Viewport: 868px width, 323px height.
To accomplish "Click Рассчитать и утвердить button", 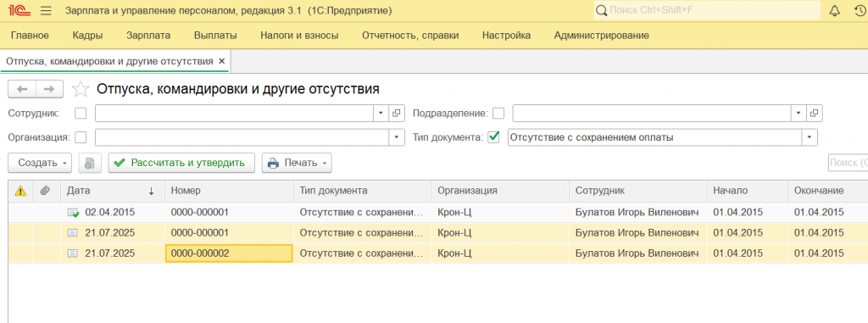I will tap(181, 163).
